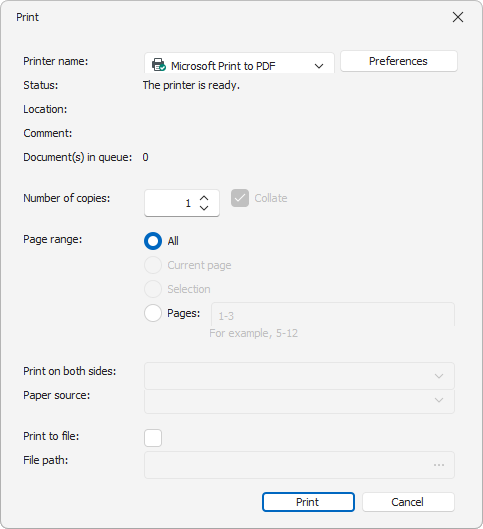Decrease number of copies with down arrow
The image size is (483, 529).
point(204,208)
